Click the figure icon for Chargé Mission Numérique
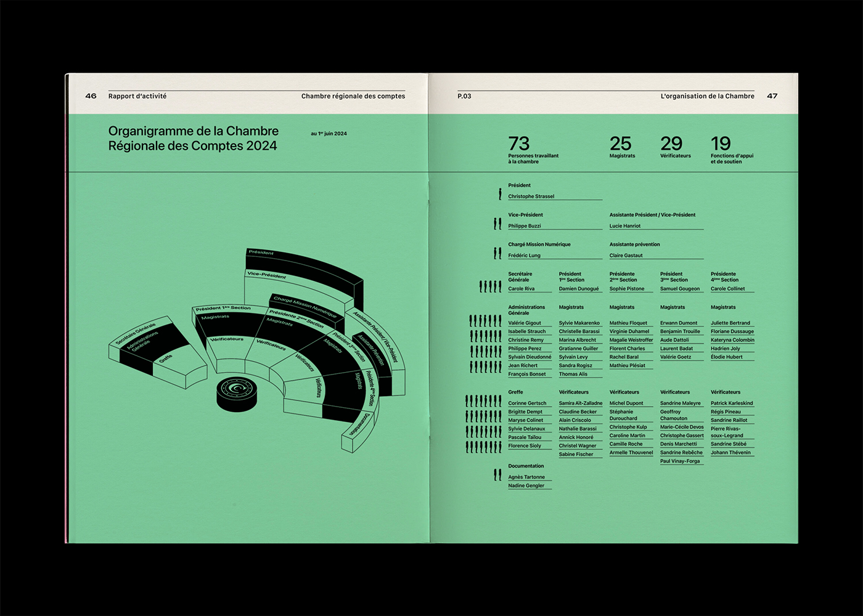 click(x=497, y=253)
